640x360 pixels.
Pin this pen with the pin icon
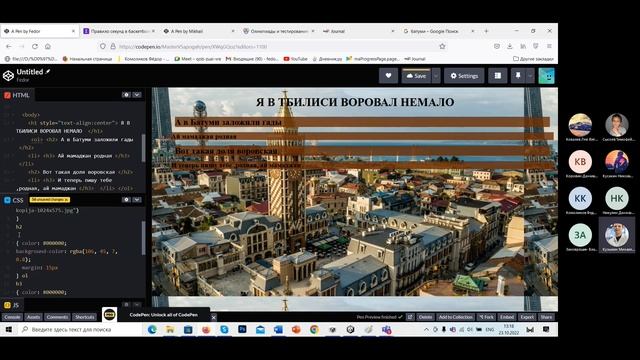[518, 76]
